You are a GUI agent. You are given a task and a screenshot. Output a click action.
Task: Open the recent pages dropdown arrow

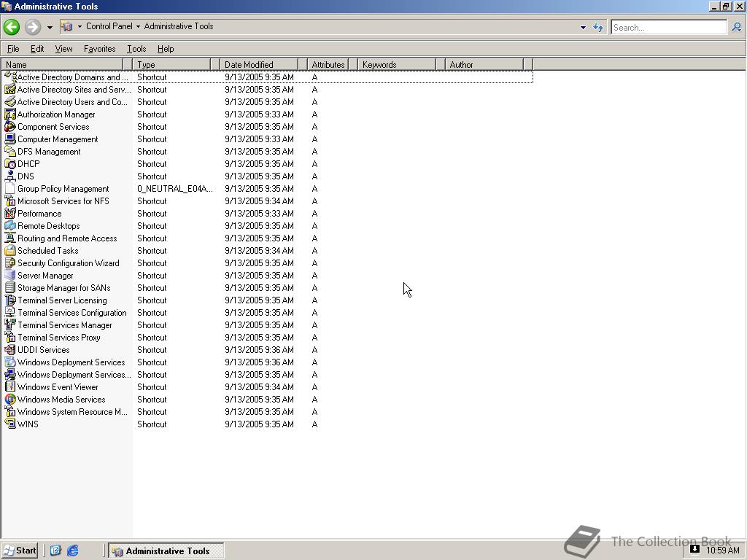click(50, 27)
